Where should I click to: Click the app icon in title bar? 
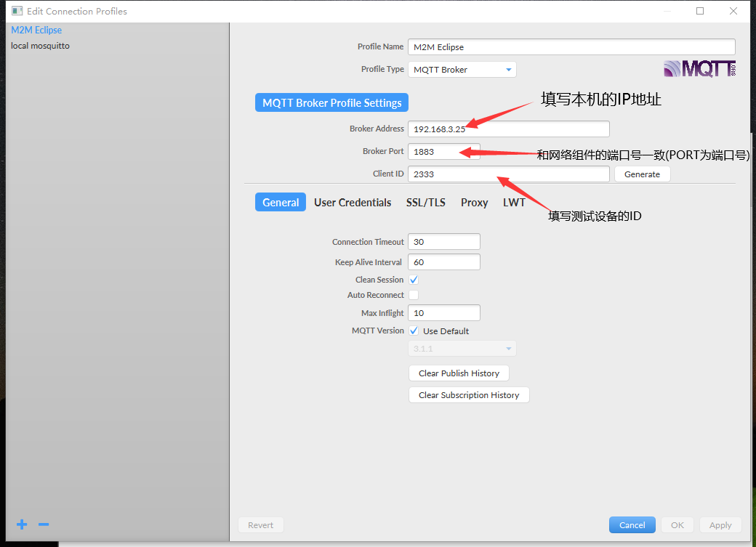(17, 11)
